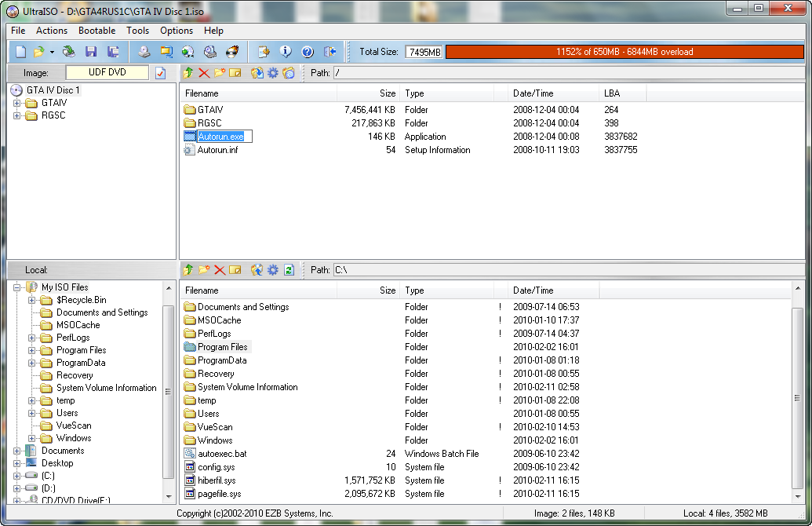Click the folder view icon in image toolbar
This screenshot has height=526, width=812.
tap(289, 73)
